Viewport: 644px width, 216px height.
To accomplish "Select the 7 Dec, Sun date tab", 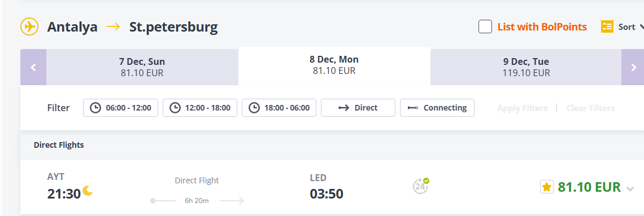I will [x=142, y=67].
